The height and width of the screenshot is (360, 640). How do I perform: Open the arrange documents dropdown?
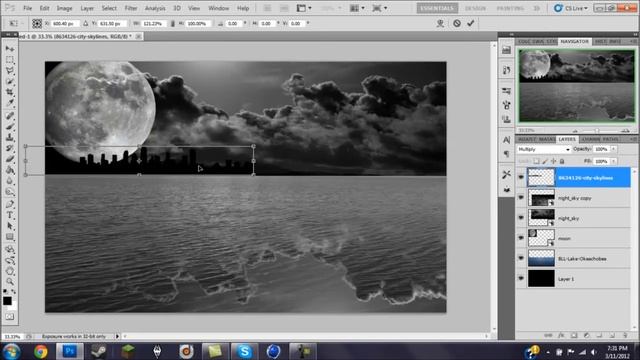(x=357, y=8)
